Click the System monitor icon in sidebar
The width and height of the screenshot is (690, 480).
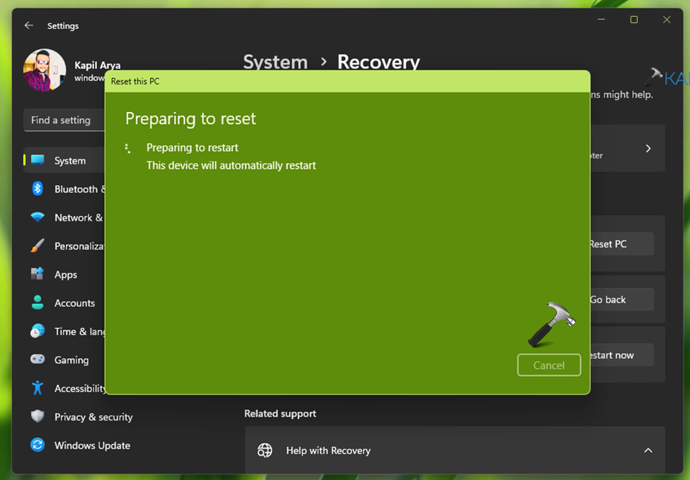click(x=38, y=160)
